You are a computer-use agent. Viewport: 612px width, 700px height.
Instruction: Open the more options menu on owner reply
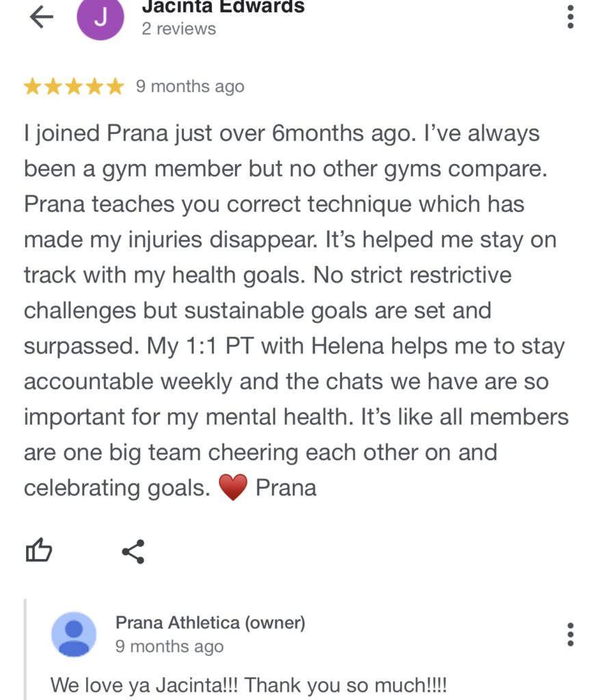(x=570, y=634)
